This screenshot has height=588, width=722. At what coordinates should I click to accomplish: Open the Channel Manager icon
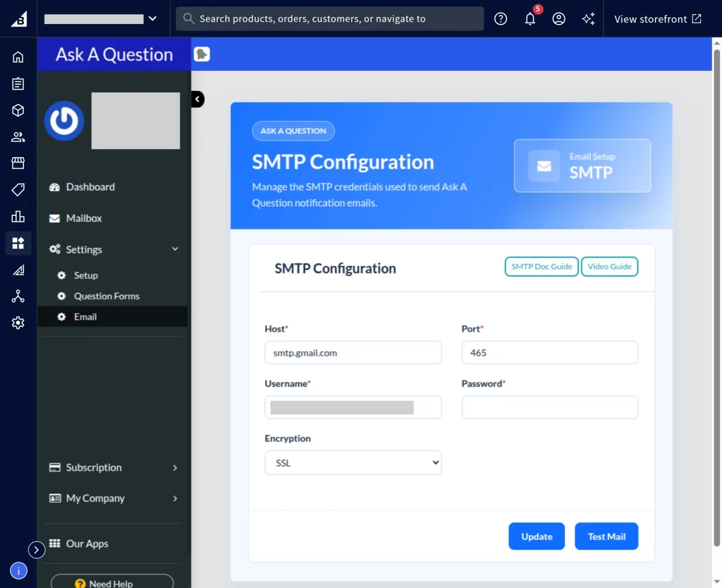18,270
